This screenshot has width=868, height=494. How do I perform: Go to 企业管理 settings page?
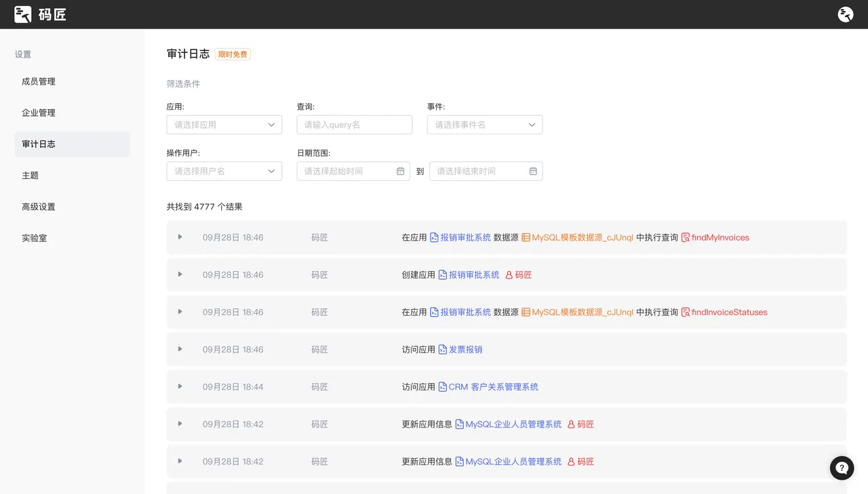point(73,113)
